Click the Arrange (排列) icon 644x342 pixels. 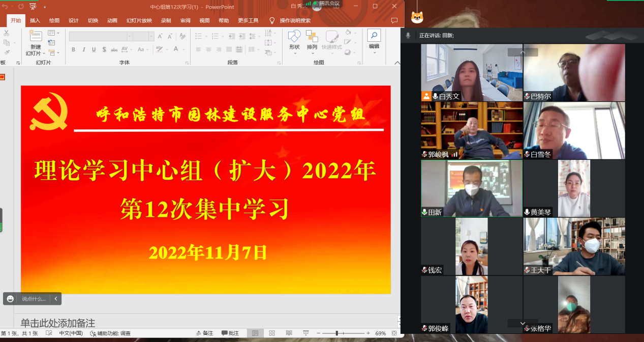pos(312,37)
